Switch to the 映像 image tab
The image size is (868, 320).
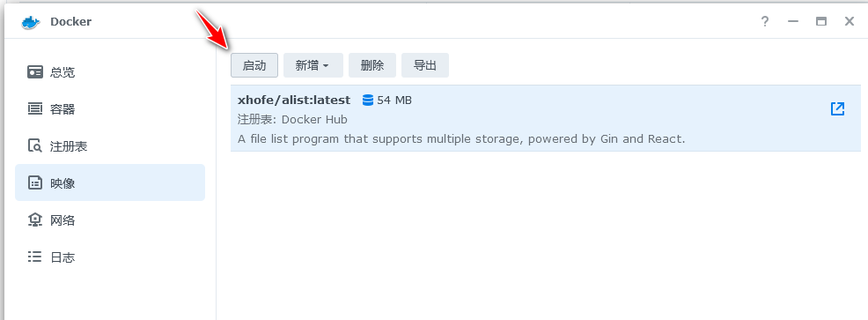pyautogui.click(x=110, y=182)
